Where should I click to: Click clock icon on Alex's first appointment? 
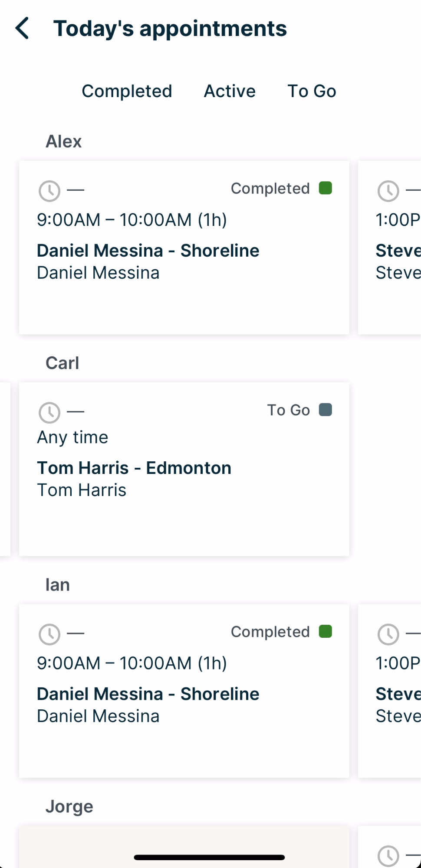click(49, 191)
